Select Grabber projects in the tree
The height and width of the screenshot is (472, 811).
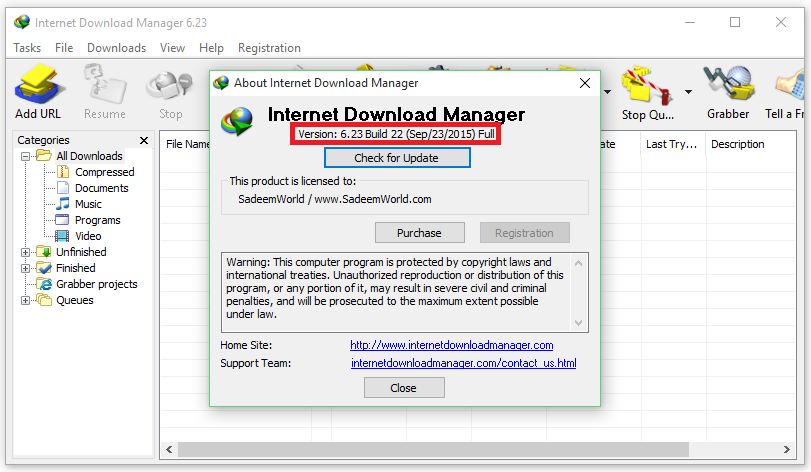[97, 284]
